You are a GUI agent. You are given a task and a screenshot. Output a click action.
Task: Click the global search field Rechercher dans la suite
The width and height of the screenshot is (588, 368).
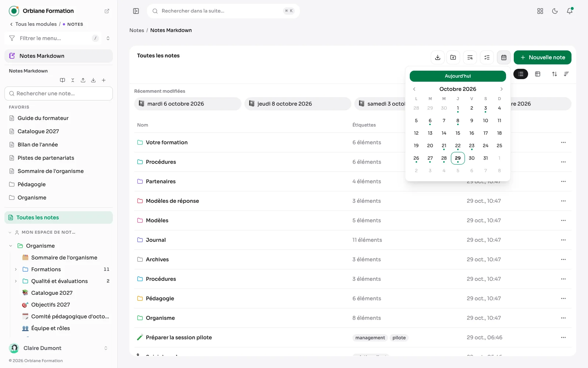click(223, 11)
